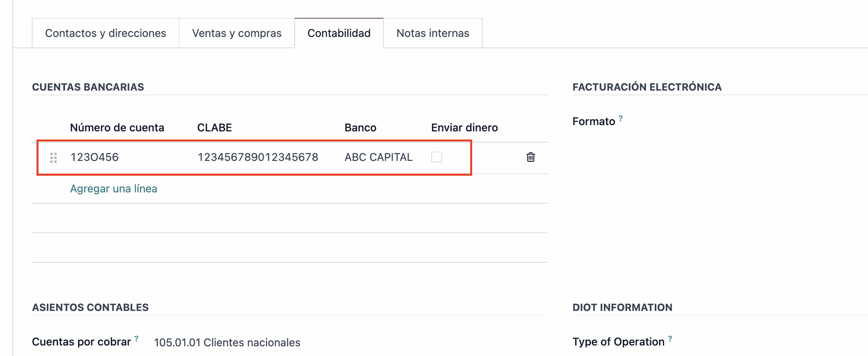This screenshot has height=356, width=868.
Task: Edit account number 1230456 cell
Action: tap(94, 157)
